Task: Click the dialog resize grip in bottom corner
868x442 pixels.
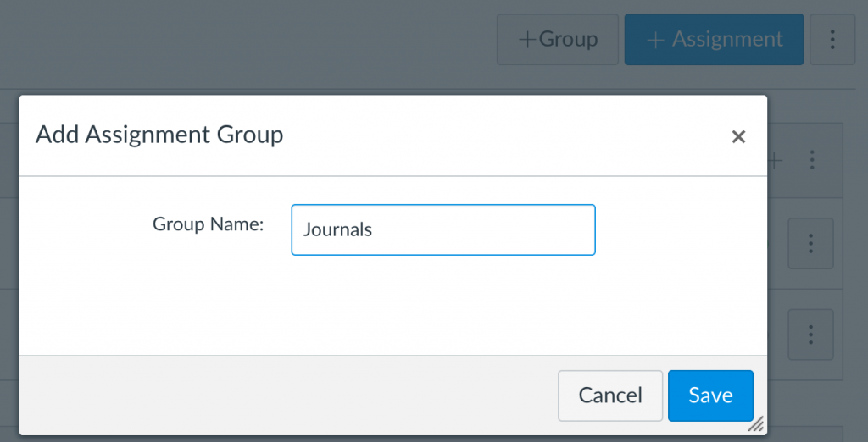Action: coord(756,423)
